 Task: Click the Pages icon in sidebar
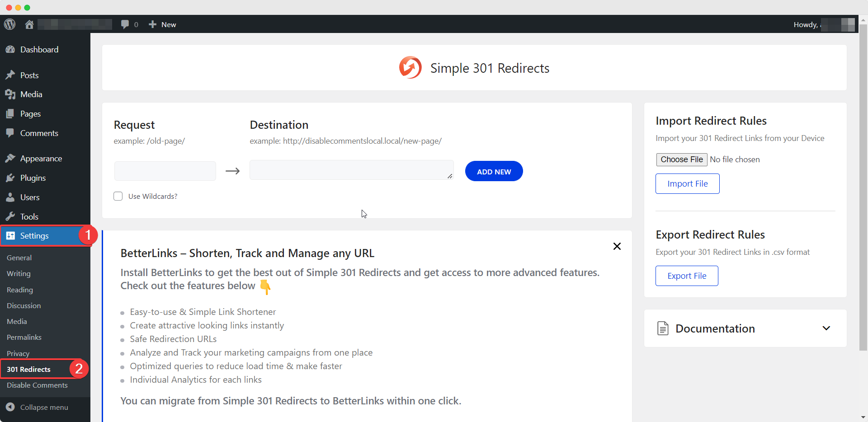[x=10, y=114]
